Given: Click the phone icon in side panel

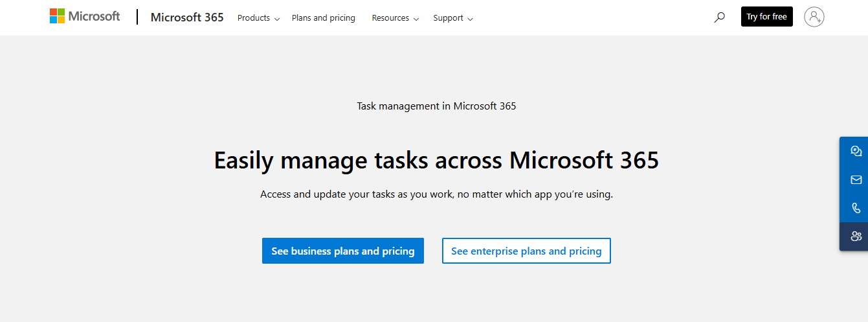Looking at the screenshot, I should tap(856, 208).
